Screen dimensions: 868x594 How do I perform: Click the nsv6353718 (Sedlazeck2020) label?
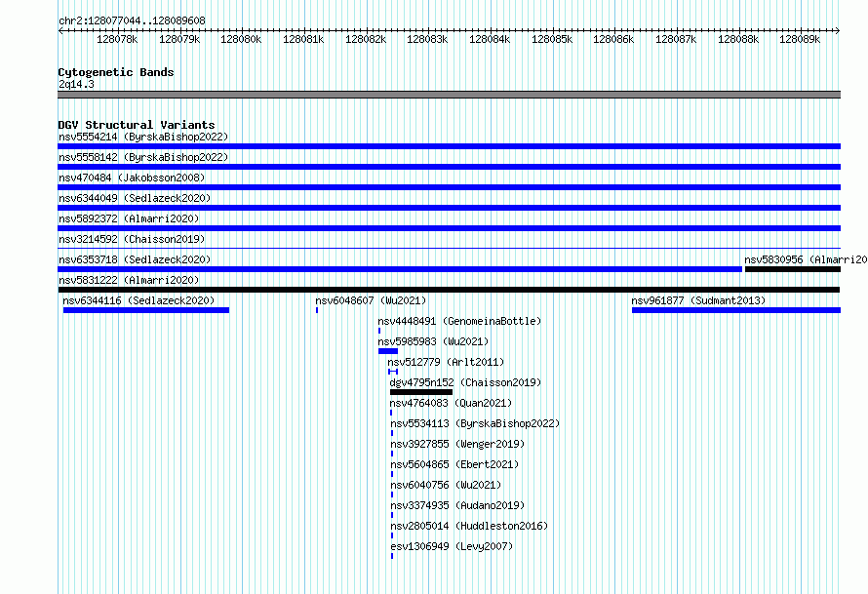(135, 259)
